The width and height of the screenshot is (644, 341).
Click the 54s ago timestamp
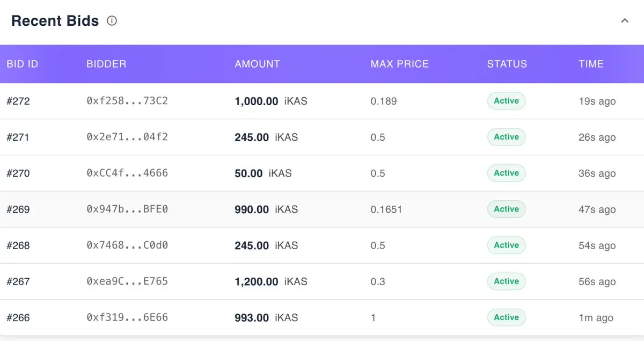(x=597, y=245)
